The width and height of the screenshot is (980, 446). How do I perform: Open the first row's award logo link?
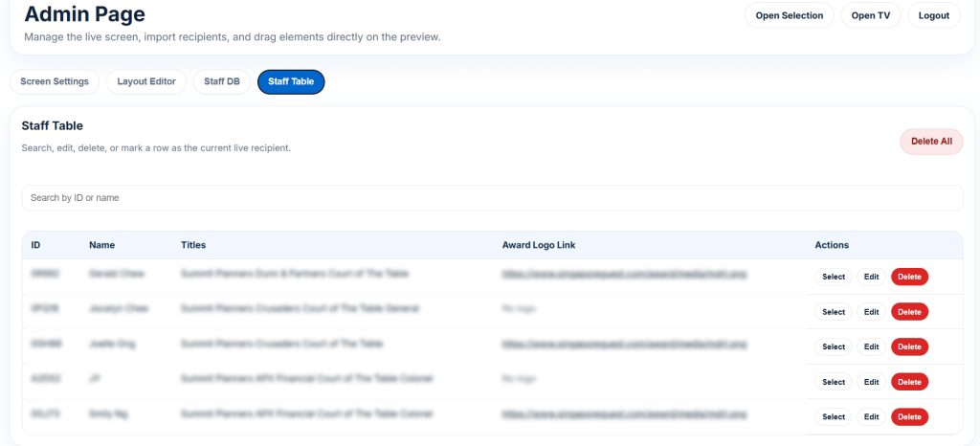click(624, 274)
